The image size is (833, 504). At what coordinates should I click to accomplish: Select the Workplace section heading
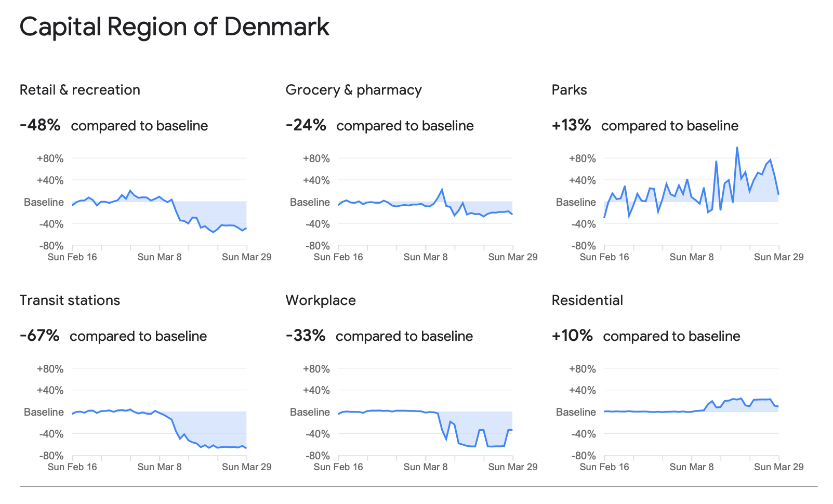321,300
